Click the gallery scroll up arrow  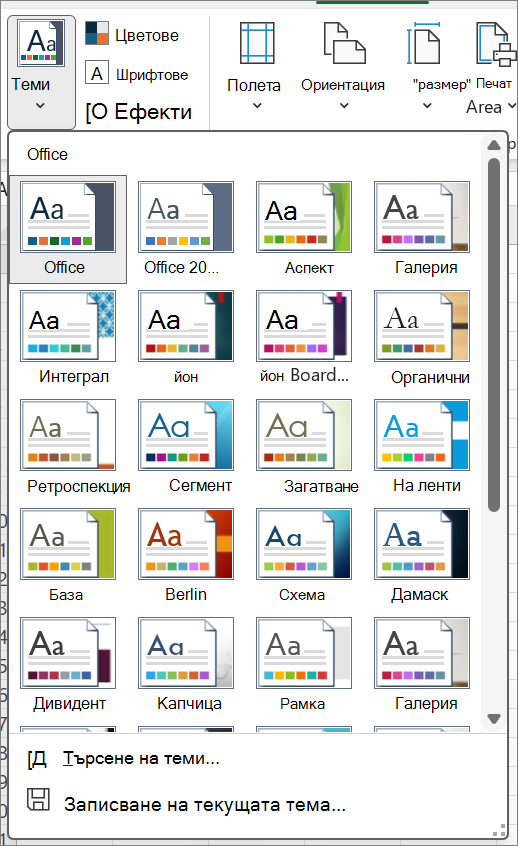493,145
